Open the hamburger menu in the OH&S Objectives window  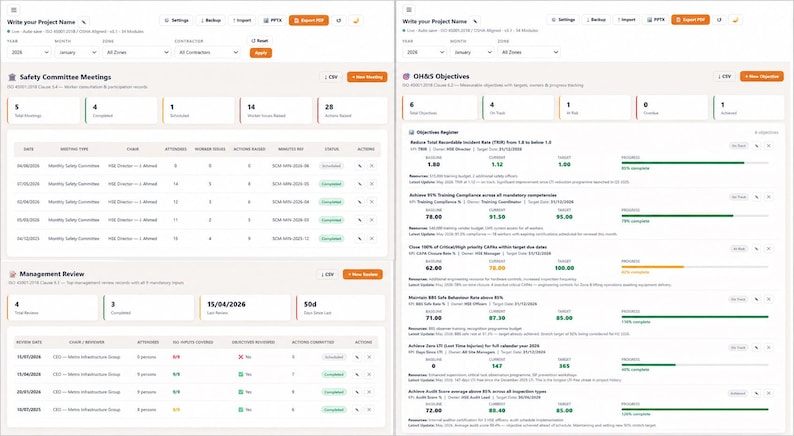(x=409, y=10)
